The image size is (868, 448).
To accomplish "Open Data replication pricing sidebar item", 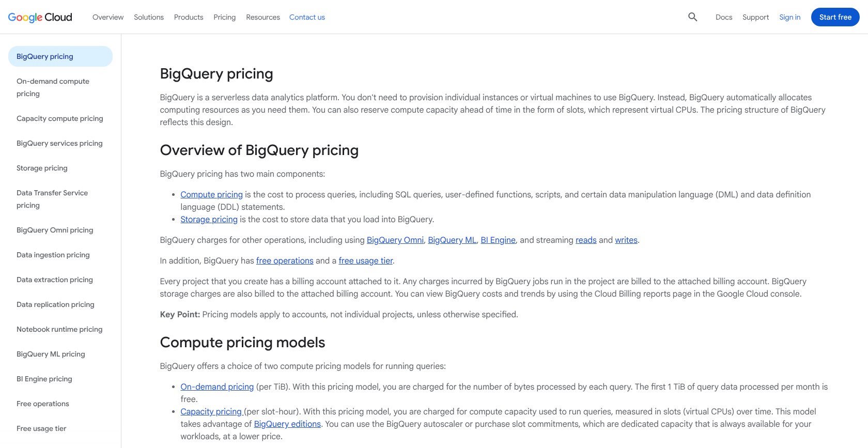I will pyautogui.click(x=60, y=304).
